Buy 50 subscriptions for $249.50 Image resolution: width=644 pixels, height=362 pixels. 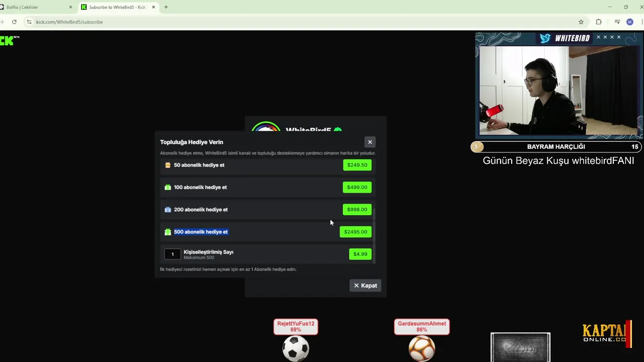[x=357, y=165]
